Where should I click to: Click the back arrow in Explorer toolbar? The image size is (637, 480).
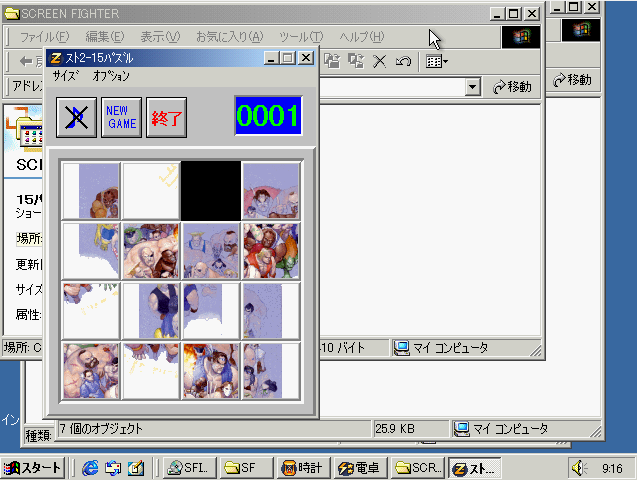point(26,62)
